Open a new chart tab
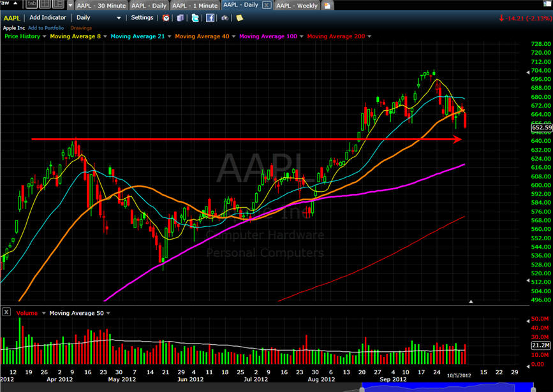The image size is (553, 392). [x=327, y=6]
